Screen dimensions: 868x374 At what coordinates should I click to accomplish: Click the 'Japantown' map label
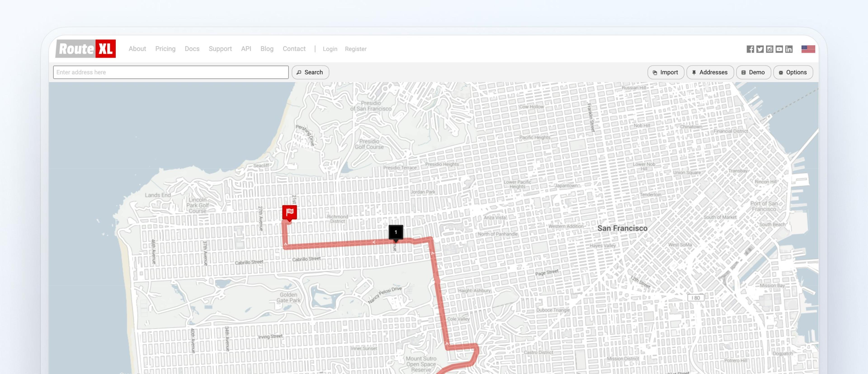[x=566, y=185]
